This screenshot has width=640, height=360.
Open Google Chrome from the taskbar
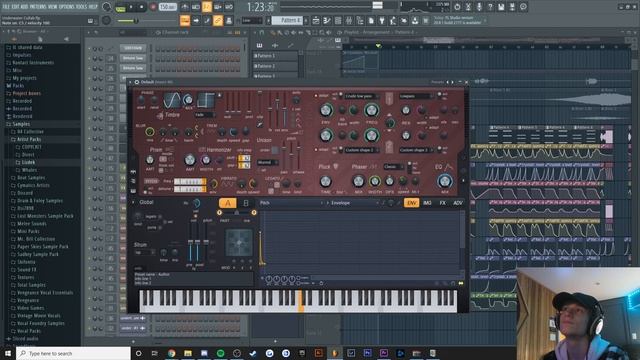171,353
